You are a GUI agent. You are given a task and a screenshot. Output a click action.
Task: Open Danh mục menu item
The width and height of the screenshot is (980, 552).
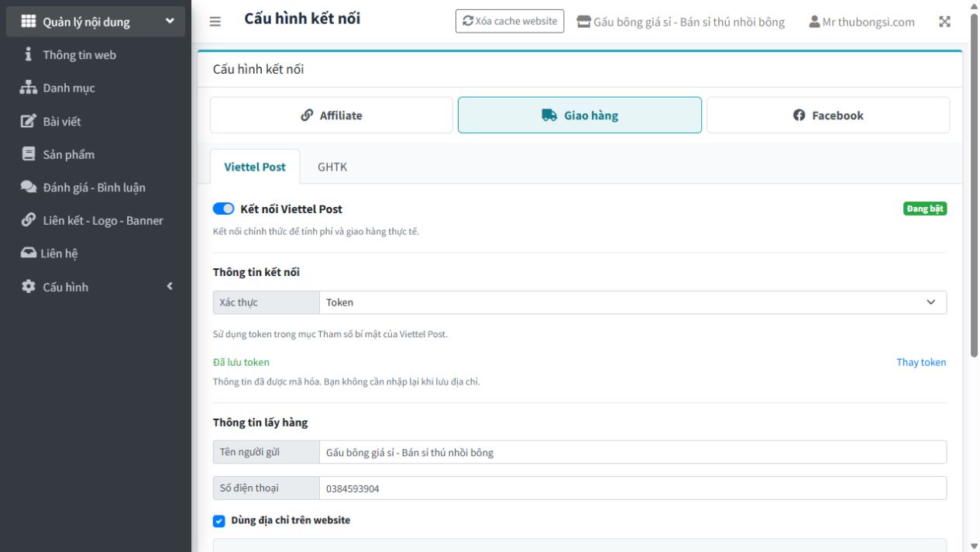(x=95, y=88)
